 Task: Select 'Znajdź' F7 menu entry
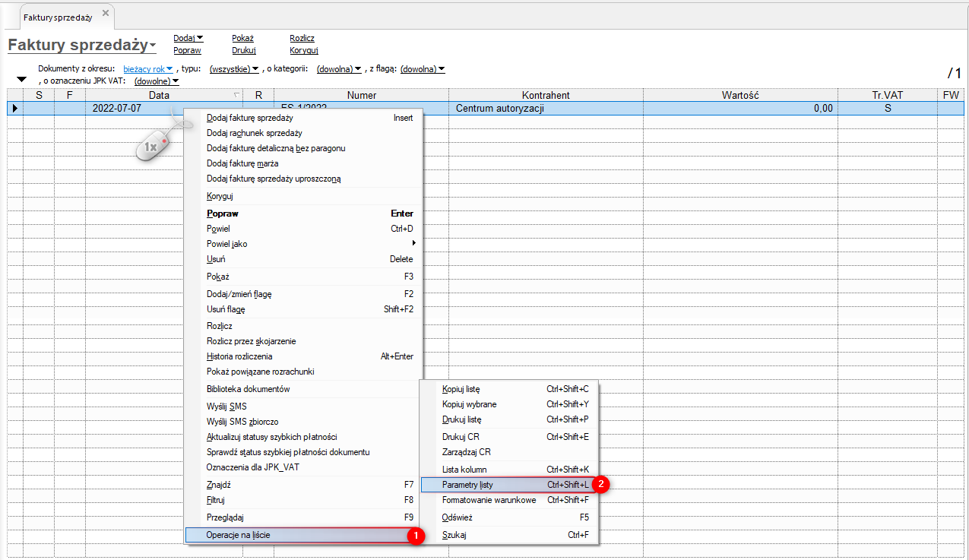[x=303, y=485]
